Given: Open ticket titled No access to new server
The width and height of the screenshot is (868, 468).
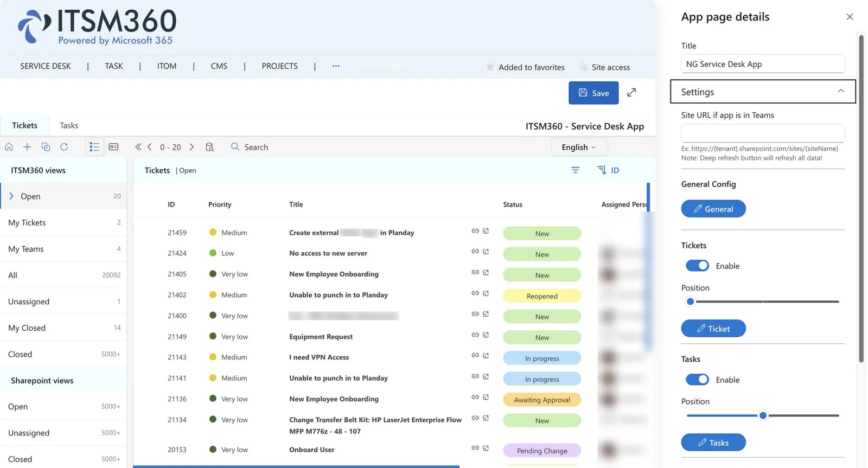Looking at the screenshot, I should [328, 253].
